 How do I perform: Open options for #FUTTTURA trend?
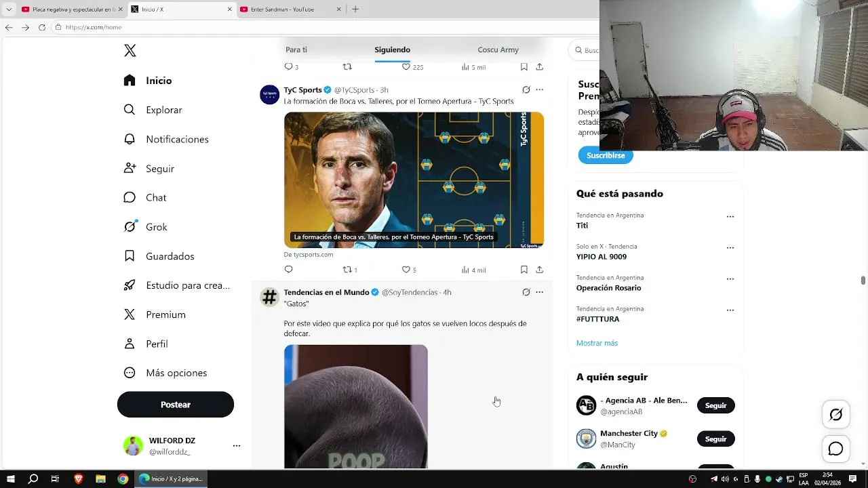730,310
